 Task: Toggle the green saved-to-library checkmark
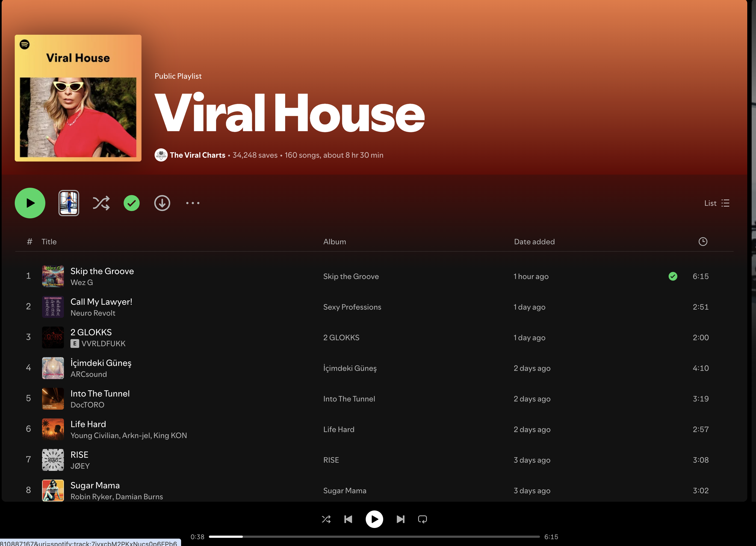click(x=132, y=203)
